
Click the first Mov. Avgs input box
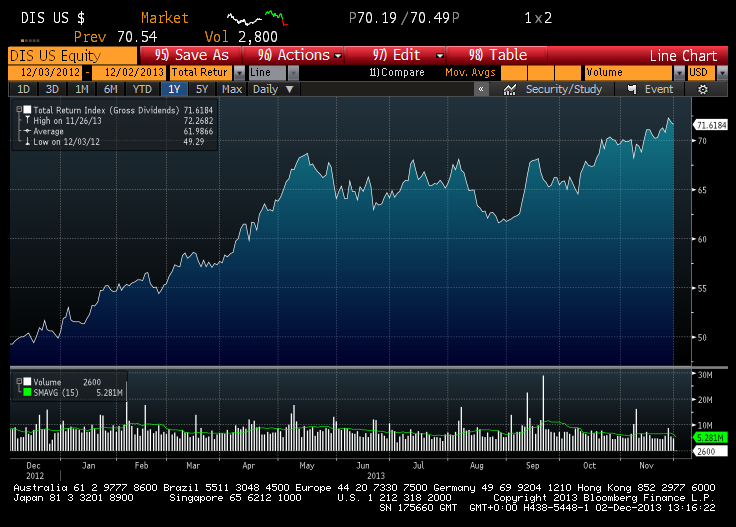[514, 73]
